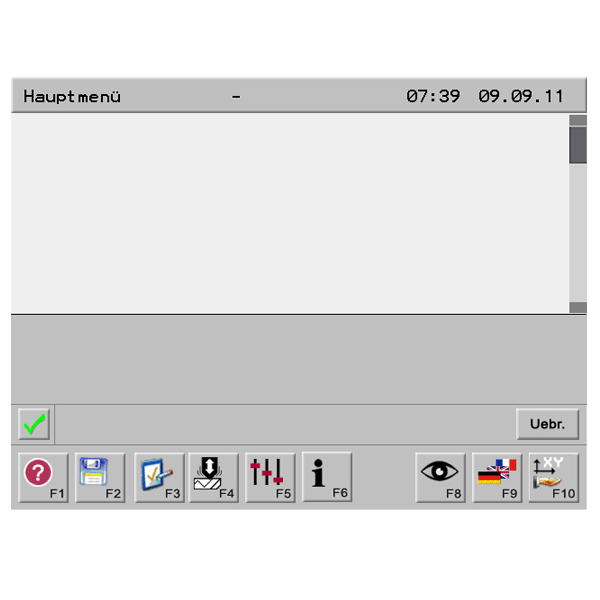The height and width of the screenshot is (600, 600).
Task: Show information via F6 info icon
Action: [327, 477]
